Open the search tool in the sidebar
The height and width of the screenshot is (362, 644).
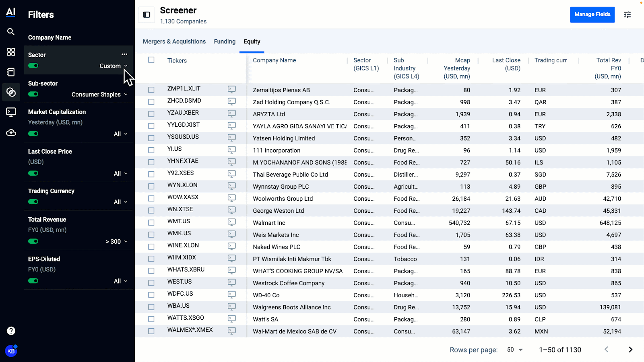tap(11, 32)
